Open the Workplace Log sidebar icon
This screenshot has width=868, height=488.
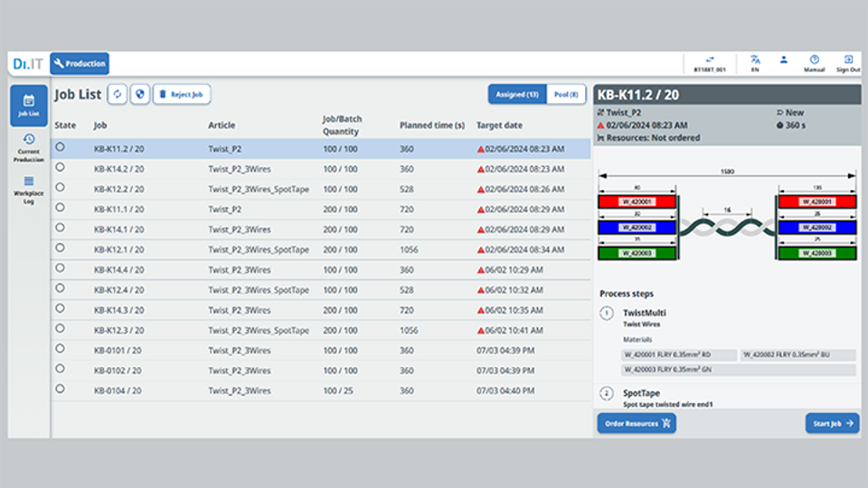[29, 188]
